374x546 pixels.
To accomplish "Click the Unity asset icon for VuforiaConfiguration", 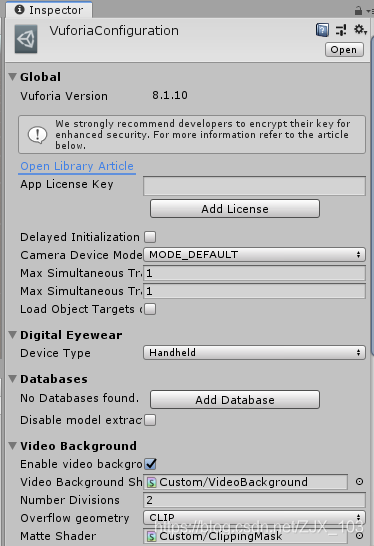I will point(26,39).
